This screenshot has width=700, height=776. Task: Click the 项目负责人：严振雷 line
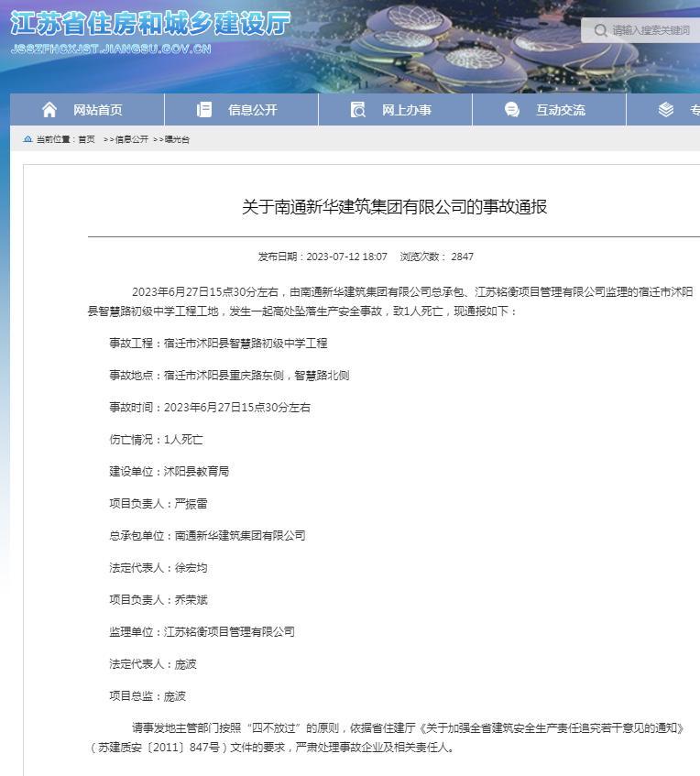[x=159, y=503]
